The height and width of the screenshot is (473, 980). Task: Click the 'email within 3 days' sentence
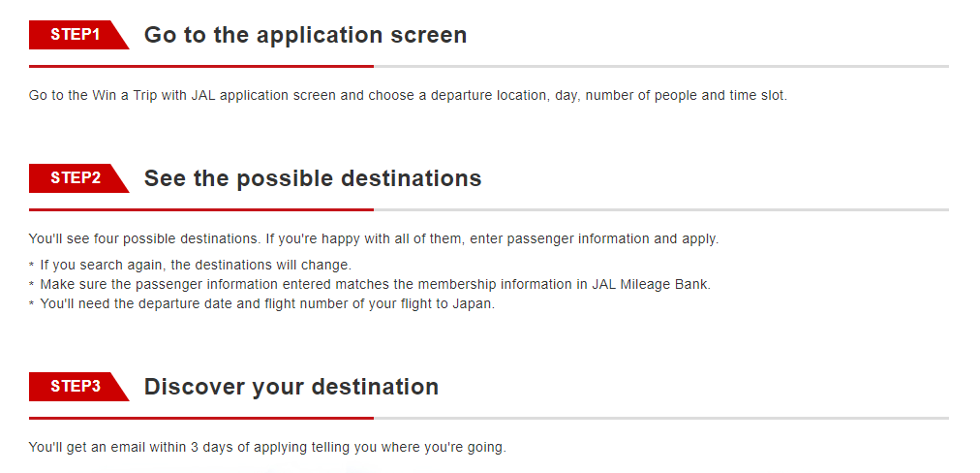pos(267,448)
